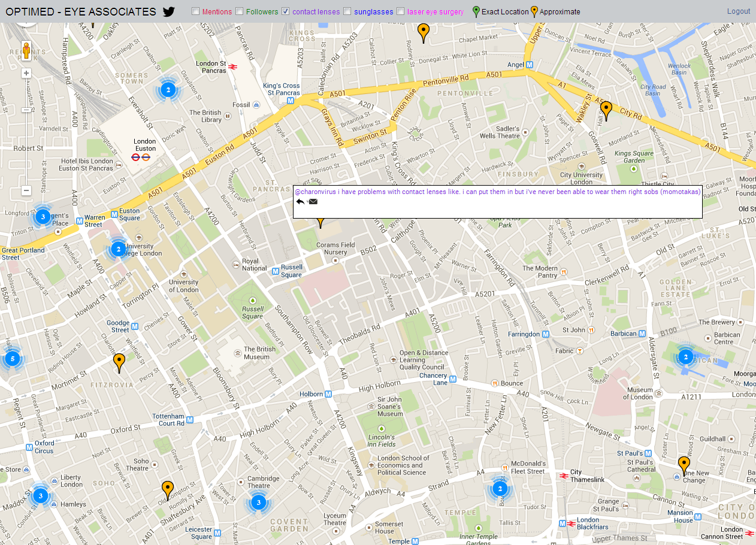Zoom in with the map plus button
The width and height of the screenshot is (756, 545).
click(26, 73)
